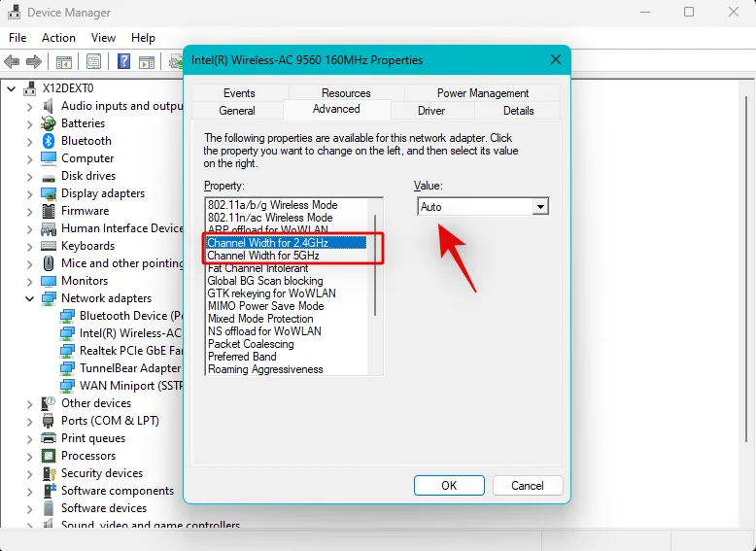Click the Batteries category icon

pyautogui.click(x=49, y=123)
